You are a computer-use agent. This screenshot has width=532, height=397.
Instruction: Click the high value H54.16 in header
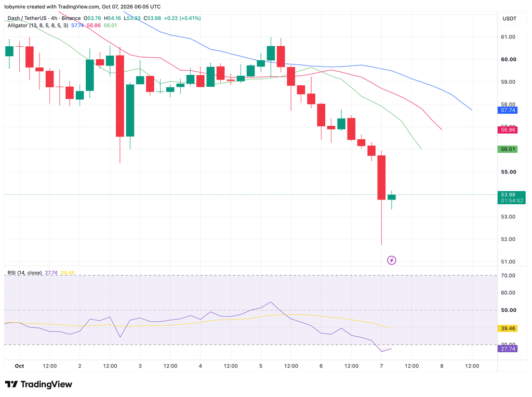[x=112, y=18]
